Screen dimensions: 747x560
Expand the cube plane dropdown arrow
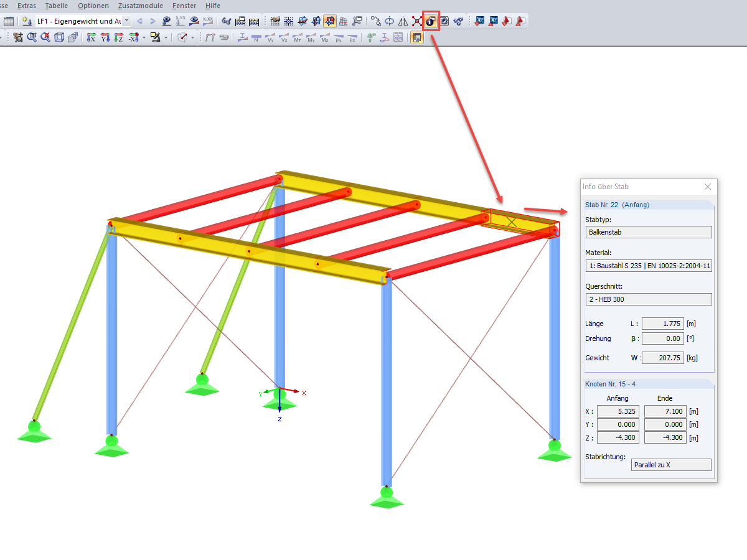tap(192, 37)
